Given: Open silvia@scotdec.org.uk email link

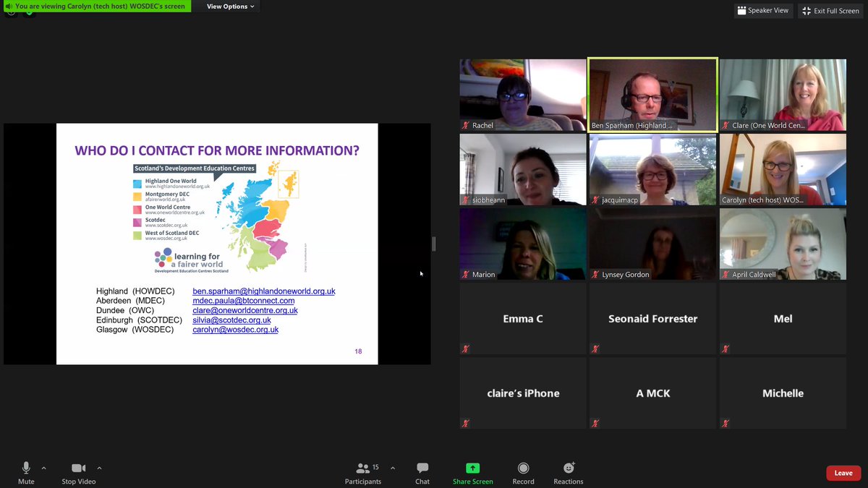Looking at the screenshot, I should click(x=231, y=320).
